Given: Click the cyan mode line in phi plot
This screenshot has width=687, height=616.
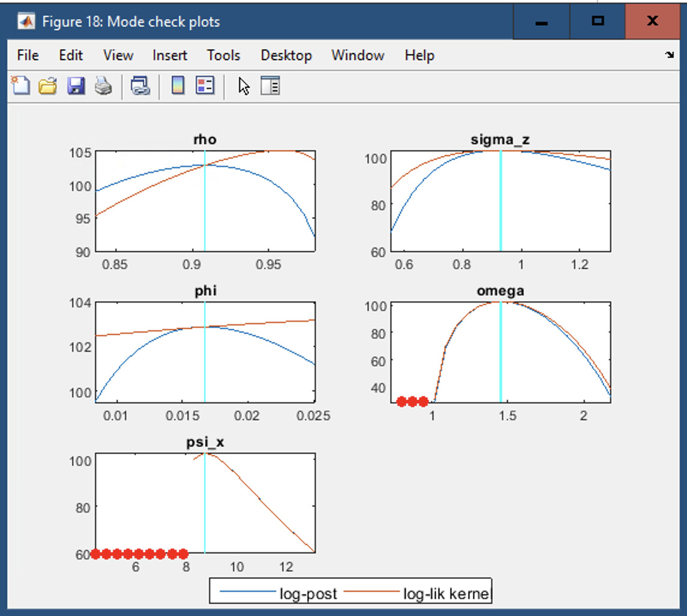Looking at the screenshot, I should 205,352.
